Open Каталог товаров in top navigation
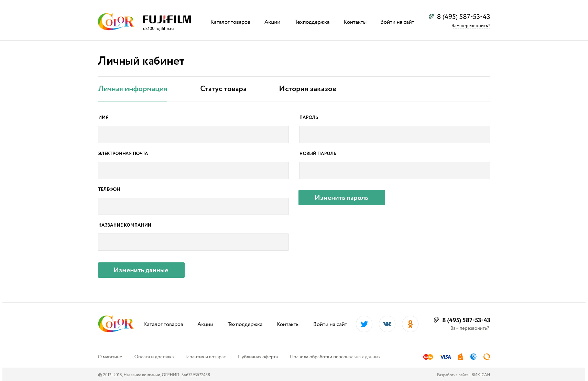 pyautogui.click(x=230, y=22)
